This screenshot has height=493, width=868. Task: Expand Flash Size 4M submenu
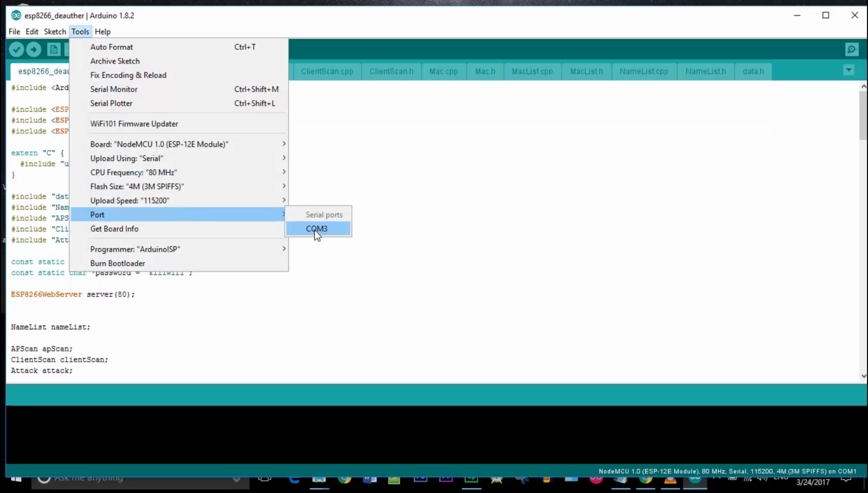click(179, 186)
